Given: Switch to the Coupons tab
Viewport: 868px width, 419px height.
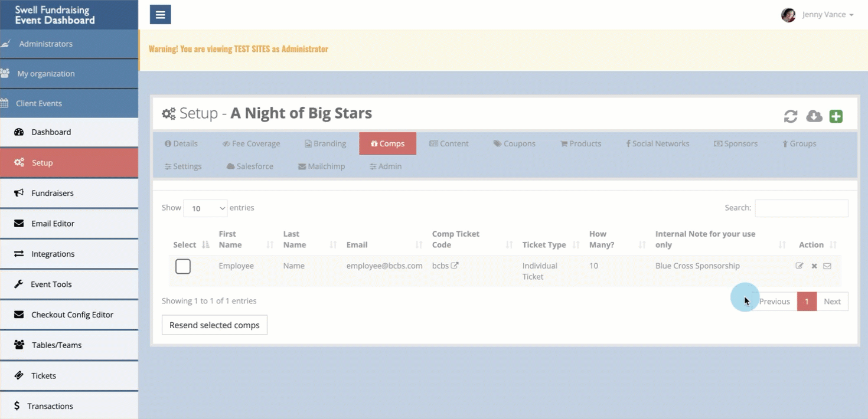Looking at the screenshot, I should pos(515,143).
